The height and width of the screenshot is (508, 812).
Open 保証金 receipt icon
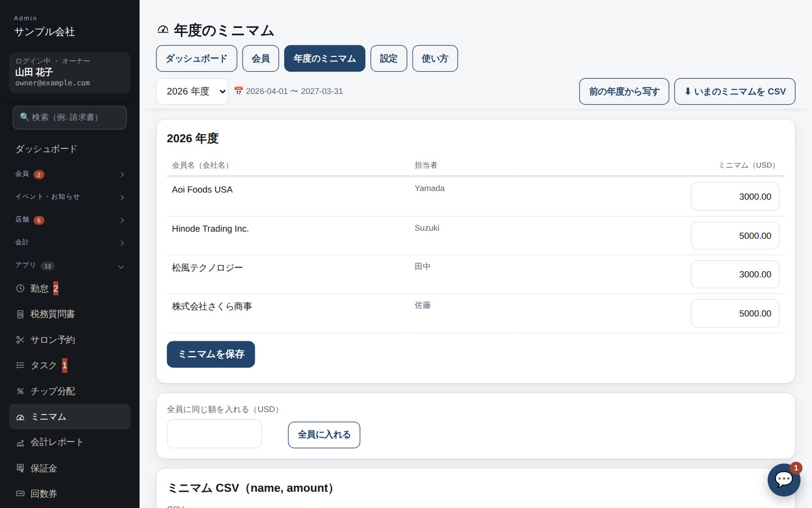coord(20,468)
